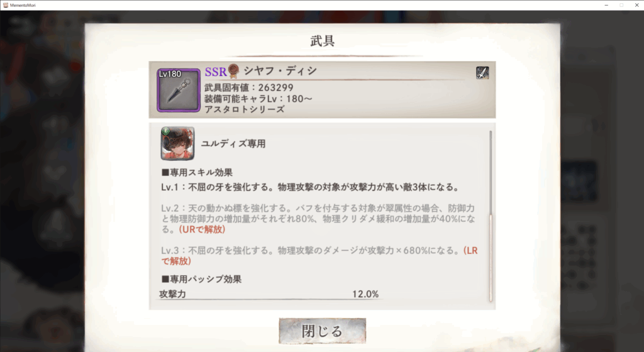Image resolution: width=644 pixels, height=352 pixels.
Task: Click the (LRで解放) red unlock text
Action: [x=319, y=256]
